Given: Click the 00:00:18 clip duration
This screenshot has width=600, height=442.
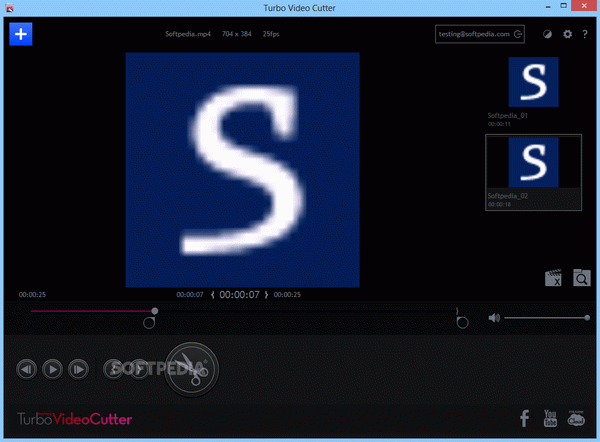Looking at the screenshot, I should point(499,204).
